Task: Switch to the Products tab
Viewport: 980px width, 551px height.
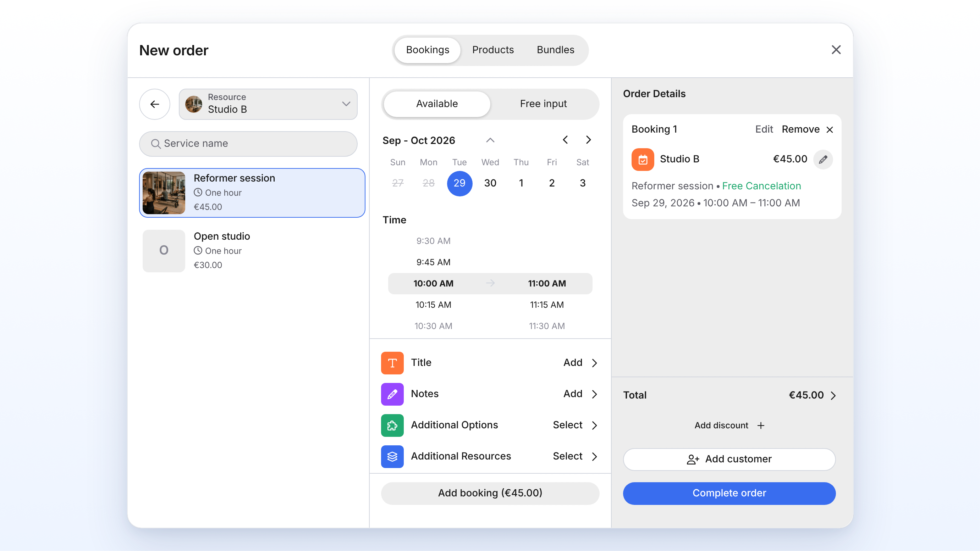Action: (493, 50)
